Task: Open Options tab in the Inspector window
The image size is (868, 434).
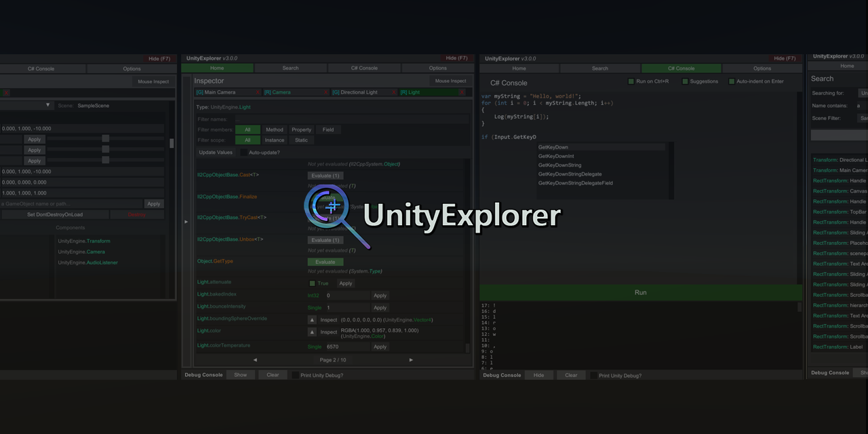Action: click(x=437, y=68)
